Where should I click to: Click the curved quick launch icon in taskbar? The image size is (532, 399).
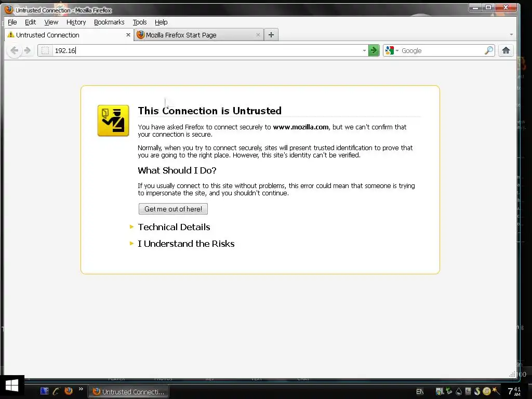tap(56, 391)
